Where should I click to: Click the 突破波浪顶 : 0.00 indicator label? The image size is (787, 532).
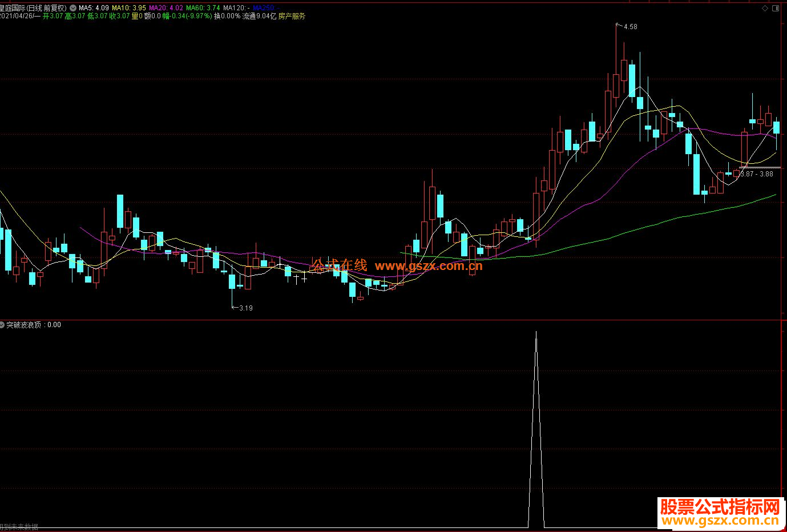coord(33,325)
